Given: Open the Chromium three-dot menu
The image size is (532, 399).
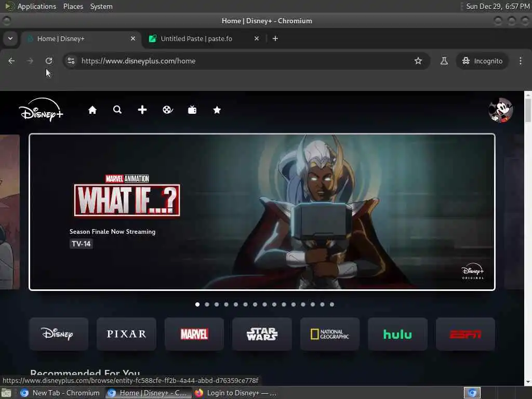Looking at the screenshot, I should tap(521, 61).
